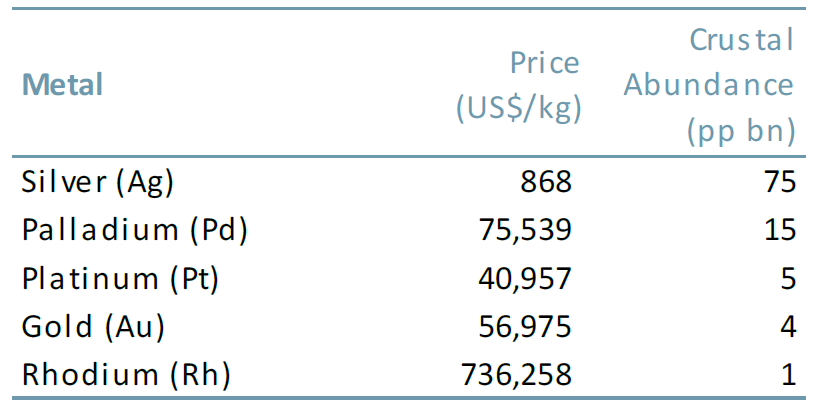Select the (US$/kg) unit label
The width and height of the screenshot is (817, 409).
click(x=518, y=108)
